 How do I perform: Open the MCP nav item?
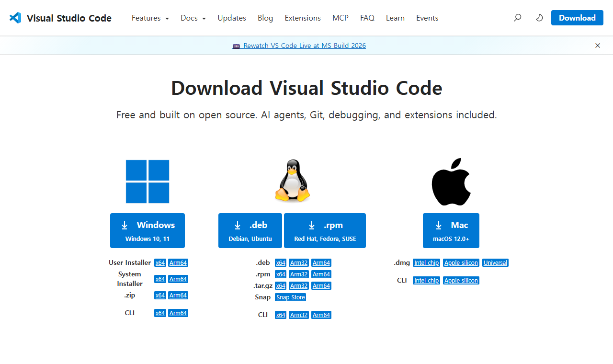(341, 18)
